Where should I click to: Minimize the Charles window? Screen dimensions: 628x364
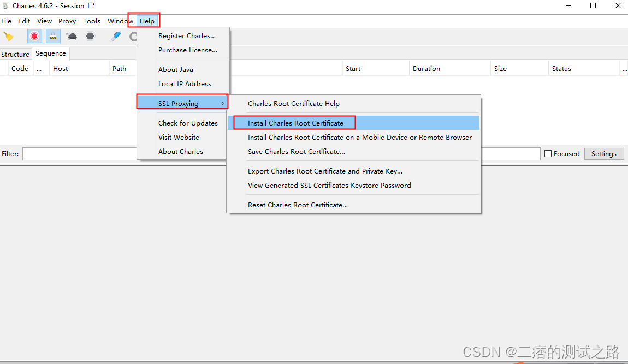pyautogui.click(x=568, y=5)
